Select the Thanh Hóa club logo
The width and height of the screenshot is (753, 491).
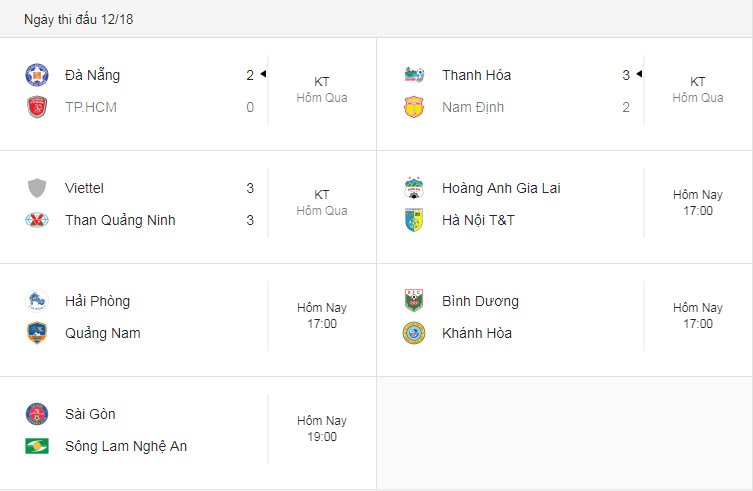414,75
